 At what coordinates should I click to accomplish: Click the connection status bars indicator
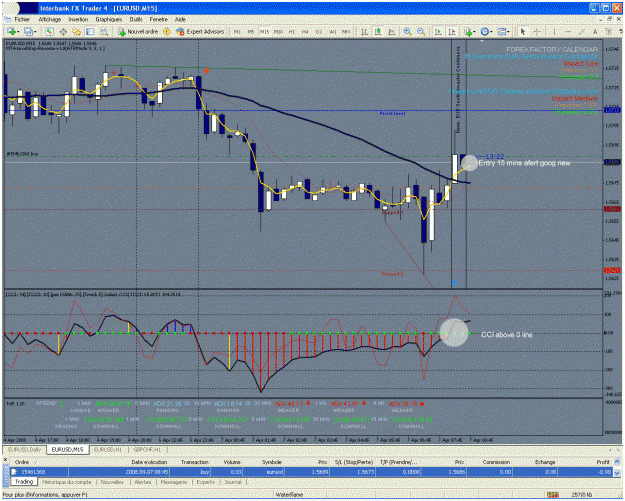tap(552, 495)
